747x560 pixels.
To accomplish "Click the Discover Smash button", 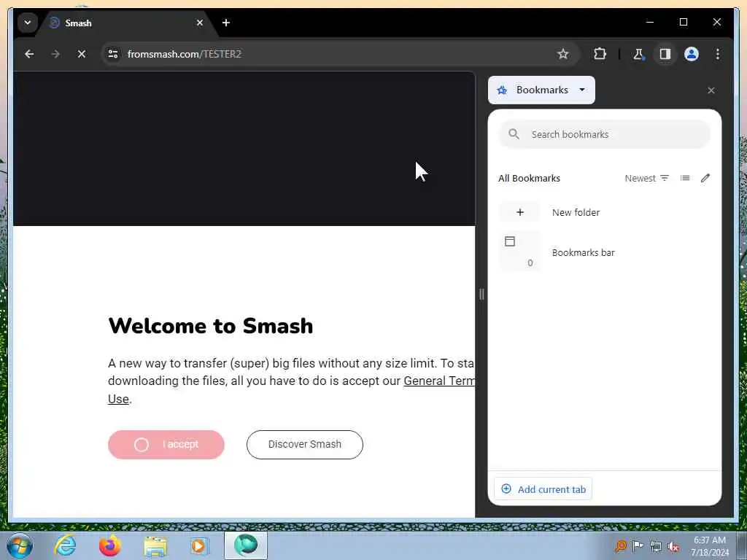I will (305, 445).
